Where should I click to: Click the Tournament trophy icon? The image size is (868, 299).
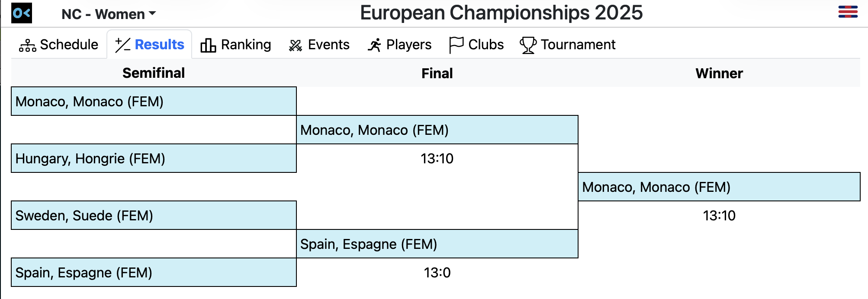point(528,45)
